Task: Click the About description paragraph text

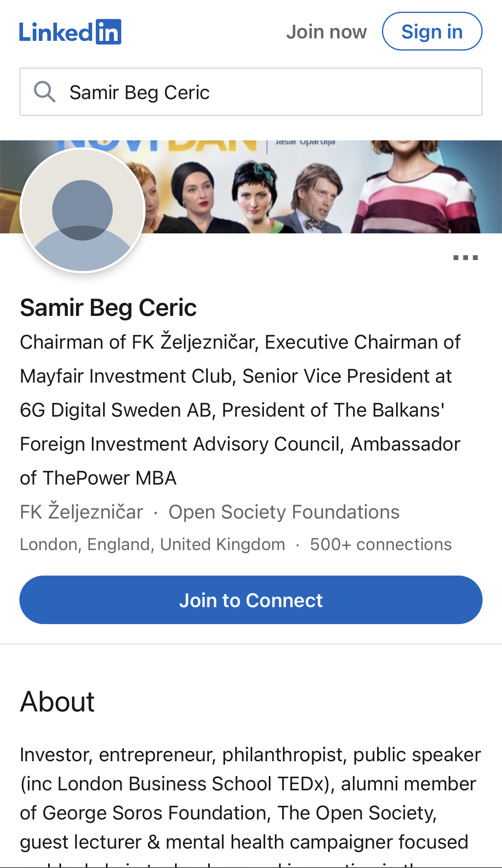Action: click(x=250, y=798)
